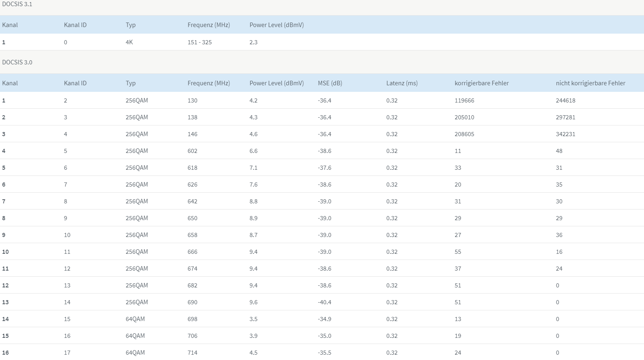Click the power level 9.6 cell
The image size is (644, 360).
pos(253,302)
